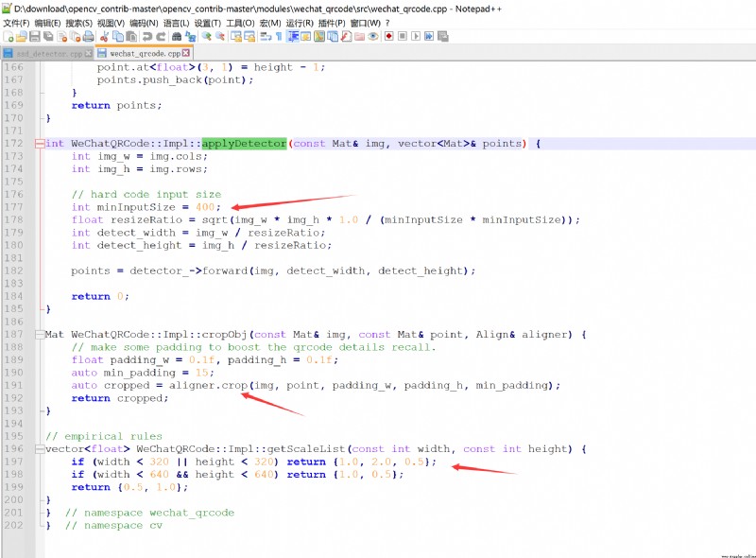Click the Close All documents toolbar icon

(x=76, y=37)
